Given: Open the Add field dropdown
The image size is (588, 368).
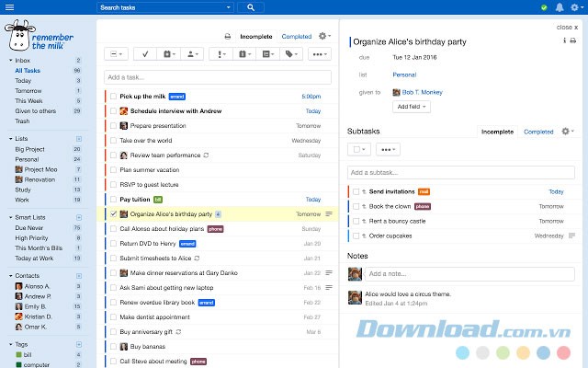Looking at the screenshot, I should pos(410,107).
